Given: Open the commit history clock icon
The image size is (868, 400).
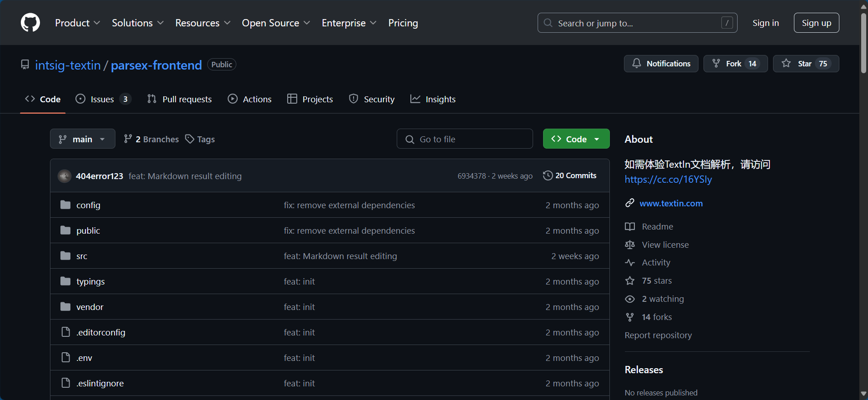Looking at the screenshot, I should [x=548, y=175].
